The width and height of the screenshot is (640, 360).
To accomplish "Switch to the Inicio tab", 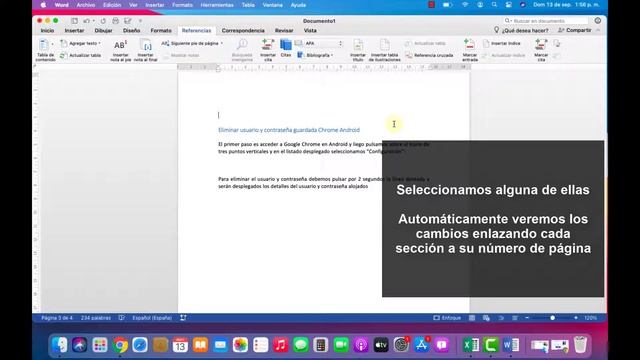I will [x=47, y=31].
